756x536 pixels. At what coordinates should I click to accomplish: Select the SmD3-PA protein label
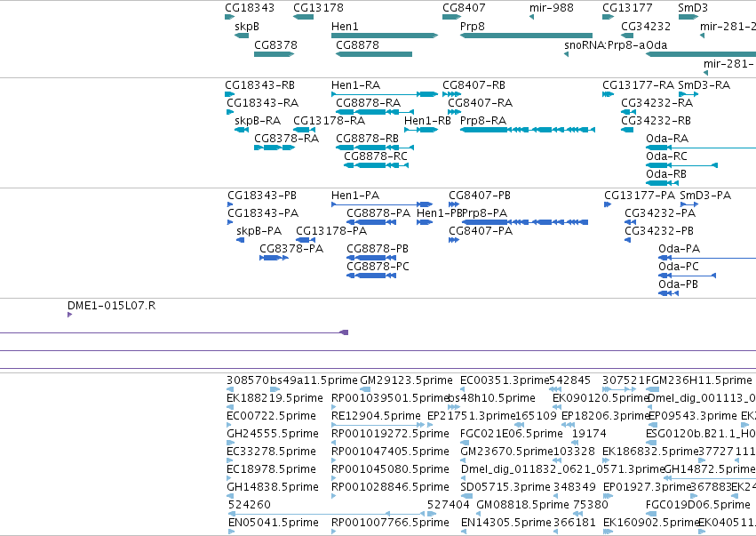point(705,196)
